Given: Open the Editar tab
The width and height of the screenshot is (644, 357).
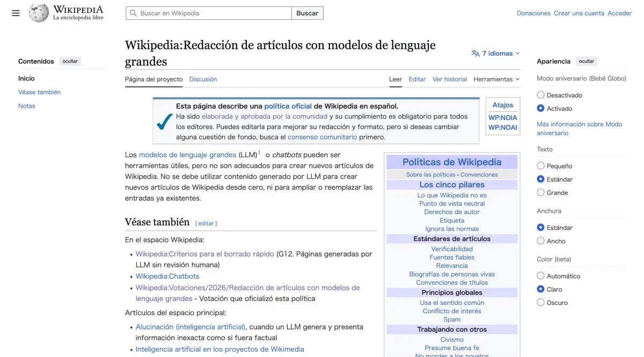Looking at the screenshot, I should tap(417, 79).
